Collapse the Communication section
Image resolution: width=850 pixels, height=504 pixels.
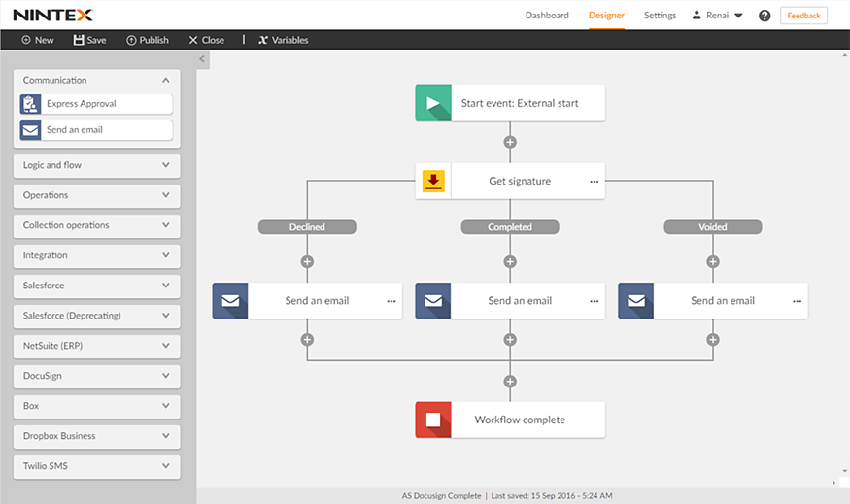tap(166, 81)
